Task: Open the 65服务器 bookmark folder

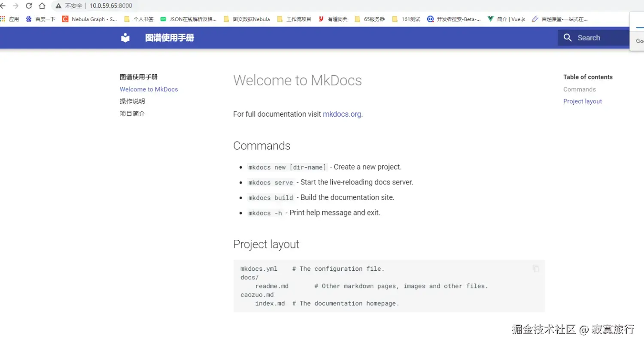Action: tap(370, 19)
